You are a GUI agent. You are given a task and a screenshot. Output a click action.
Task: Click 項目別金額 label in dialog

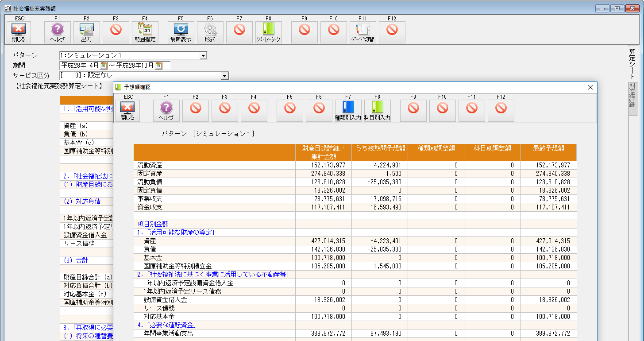click(x=153, y=224)
